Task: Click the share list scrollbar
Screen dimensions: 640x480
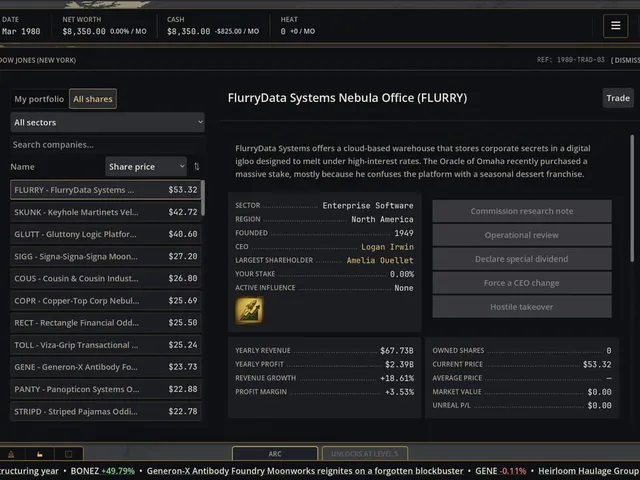Action: [203, 198]
